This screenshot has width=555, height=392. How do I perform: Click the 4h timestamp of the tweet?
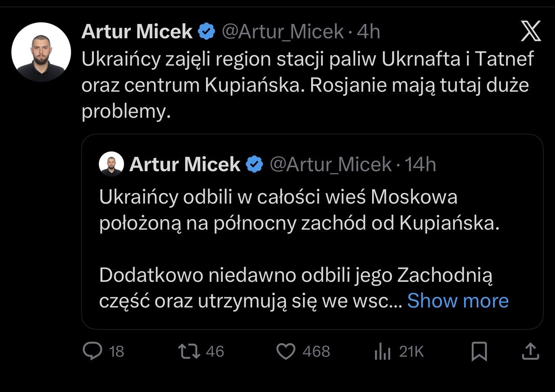369,32
